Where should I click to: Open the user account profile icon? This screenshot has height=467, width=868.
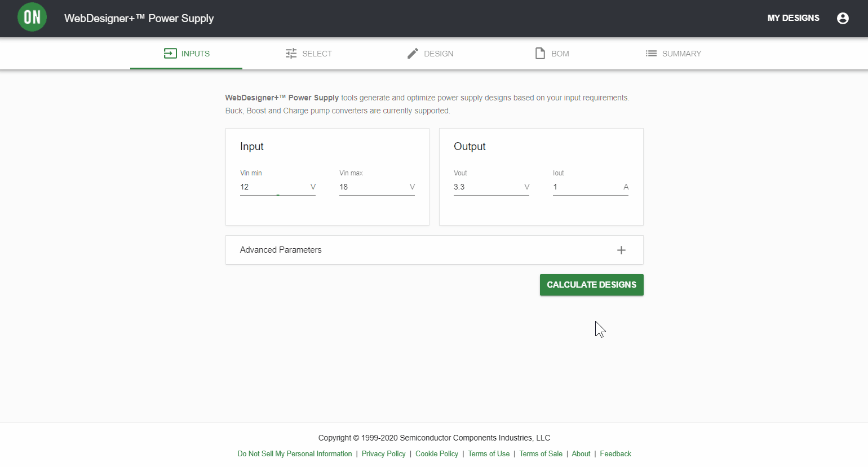click(x=843, y=18)
